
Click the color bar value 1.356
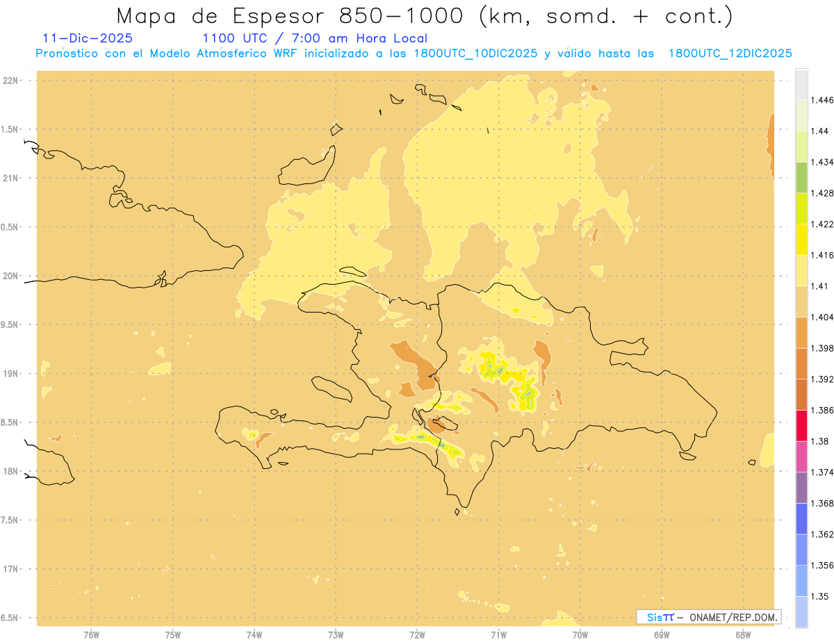tap(824, 565)
